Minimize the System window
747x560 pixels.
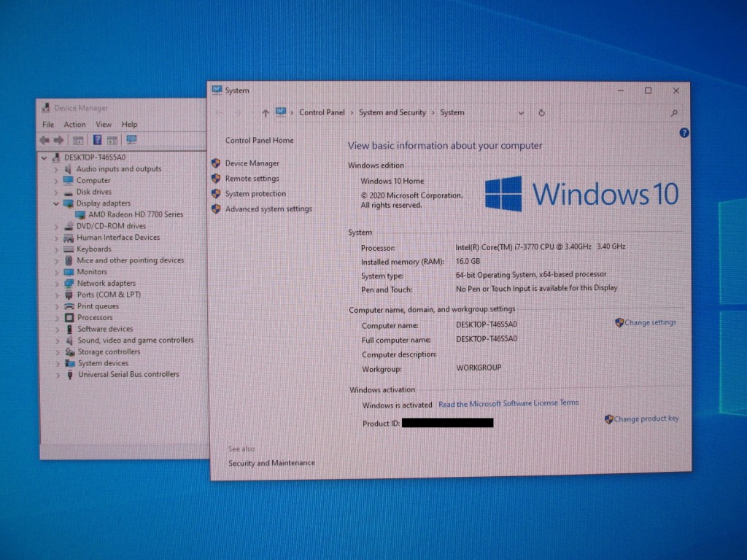pos(620,90)
